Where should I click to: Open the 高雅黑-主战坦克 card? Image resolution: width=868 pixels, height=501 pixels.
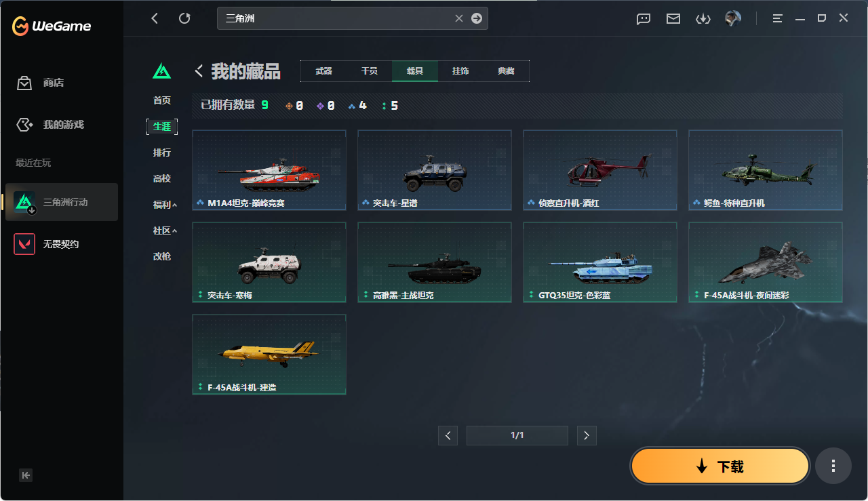tap(435, 262)
